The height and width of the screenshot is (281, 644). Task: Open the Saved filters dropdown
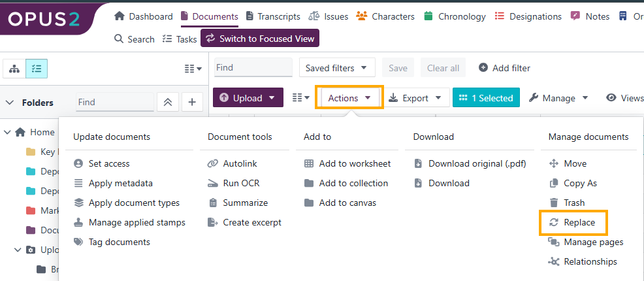tap(337, 68)
